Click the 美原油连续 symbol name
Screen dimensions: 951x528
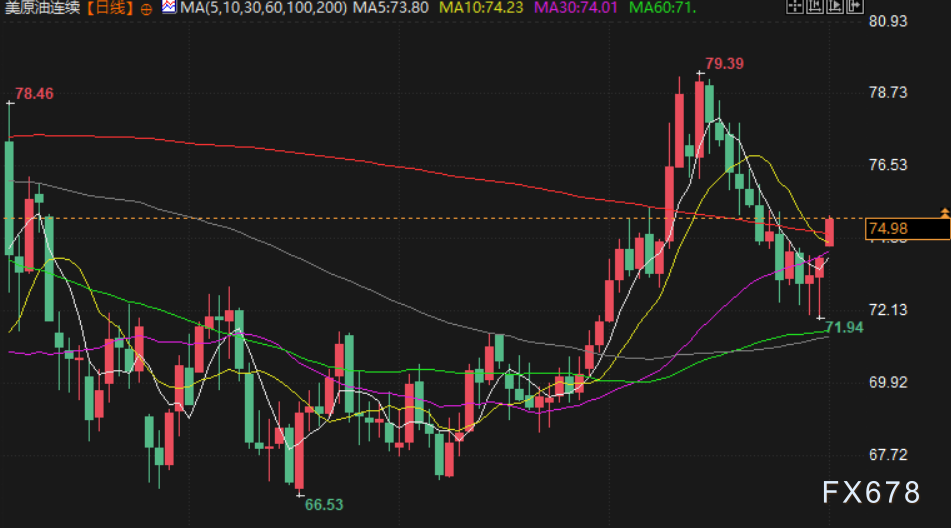42,9
